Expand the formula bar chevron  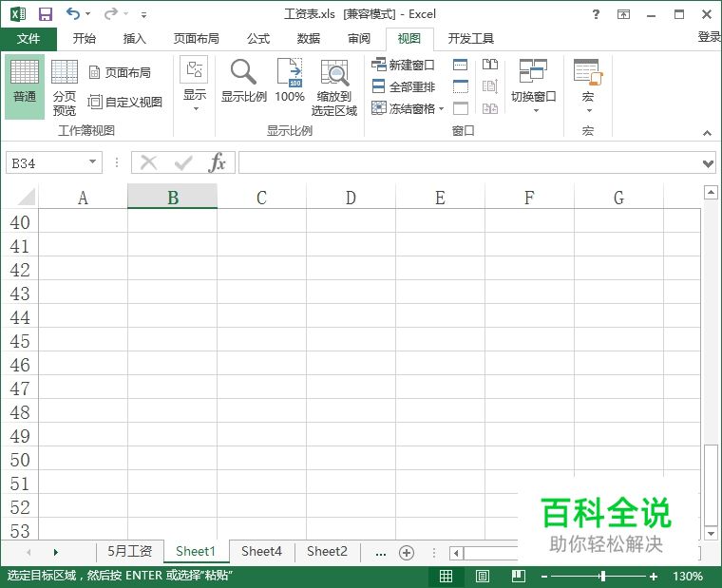708,163
